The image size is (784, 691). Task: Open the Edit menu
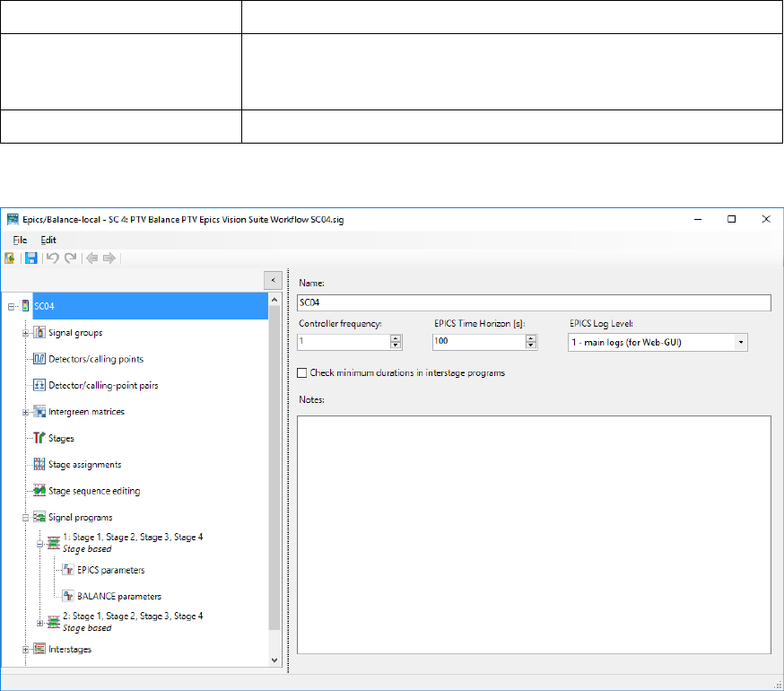(48, 241)
